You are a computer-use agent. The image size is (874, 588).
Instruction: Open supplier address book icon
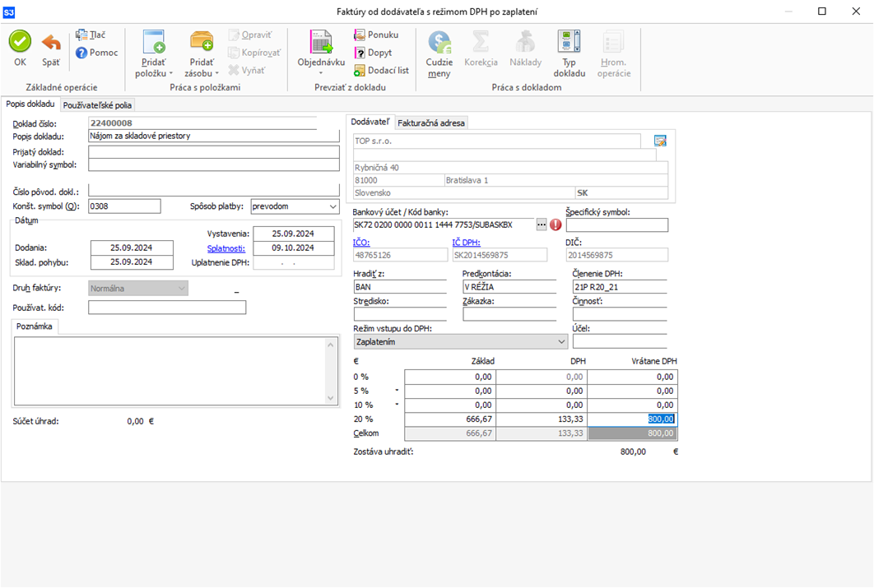click(x=659, y=141)
